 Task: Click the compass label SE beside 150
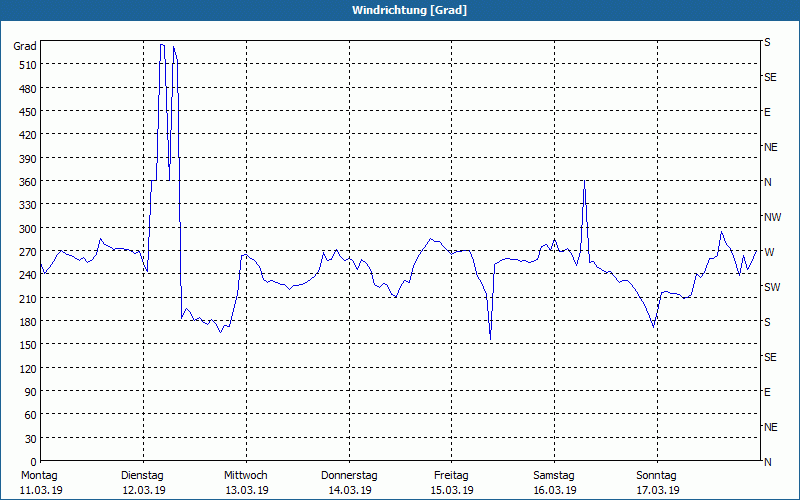coord(770,357)
